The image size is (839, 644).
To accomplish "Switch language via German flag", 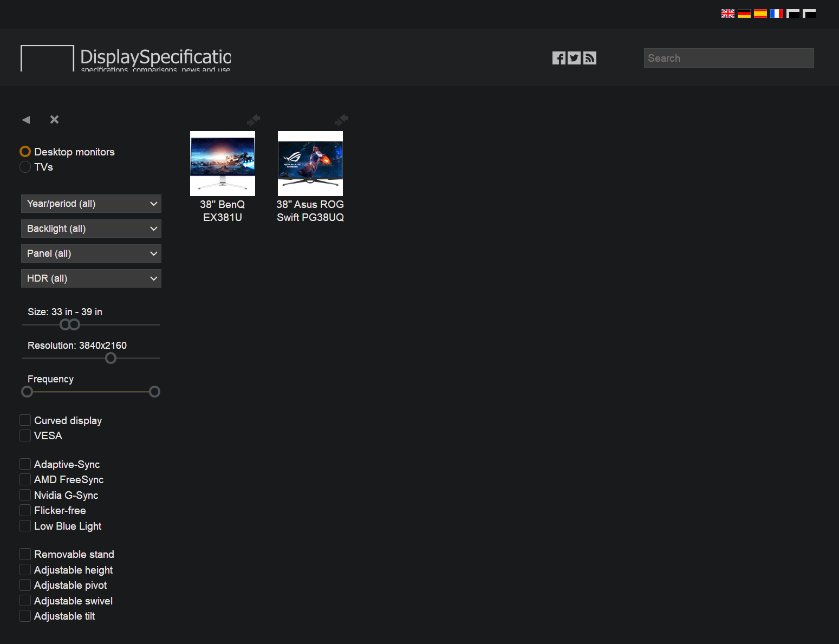I will (744, 14).
